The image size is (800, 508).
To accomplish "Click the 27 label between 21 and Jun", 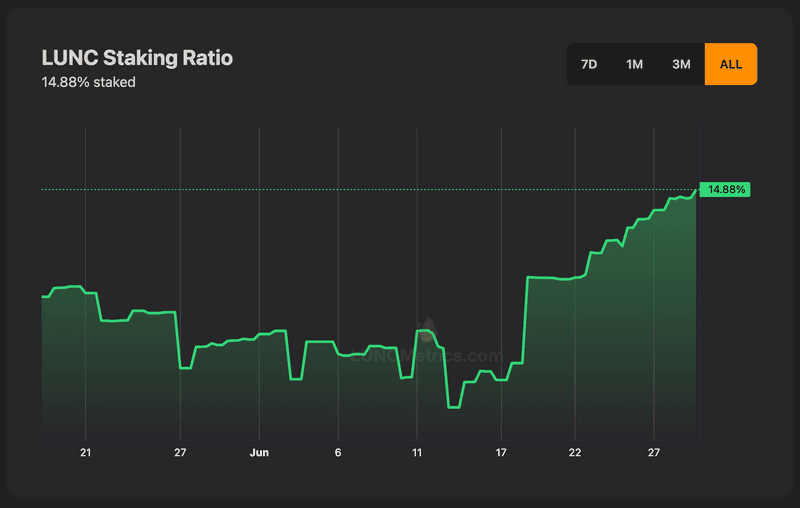I will 180,453.
